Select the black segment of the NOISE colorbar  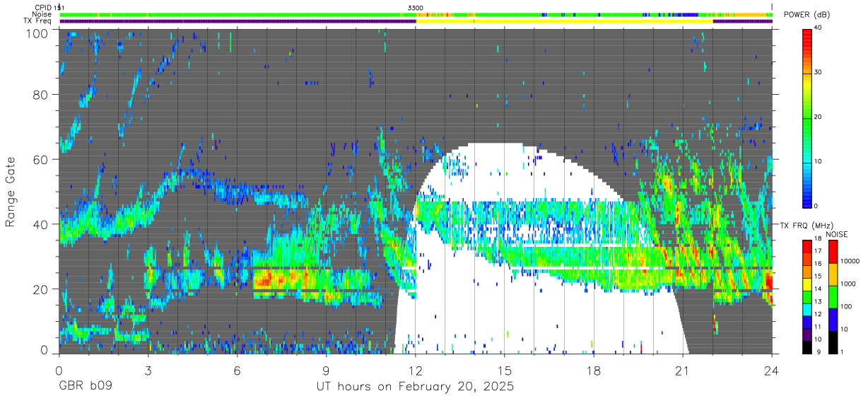pyautogui.click(x=833, y=341)
